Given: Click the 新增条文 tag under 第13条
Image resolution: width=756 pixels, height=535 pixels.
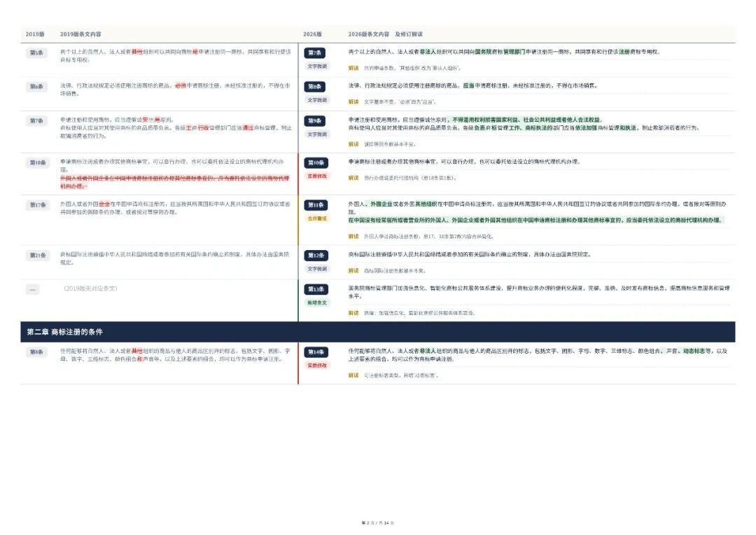Looking at the screenshot, I should pyautogui.click(x=317, y=303).
